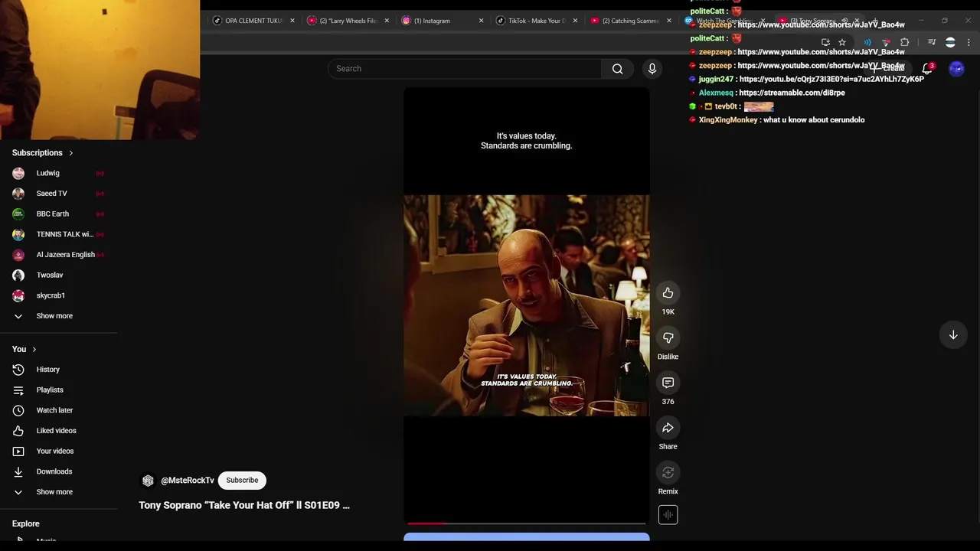
Task: Open the sound waveform icon below Remix
Action: point(668,515)
